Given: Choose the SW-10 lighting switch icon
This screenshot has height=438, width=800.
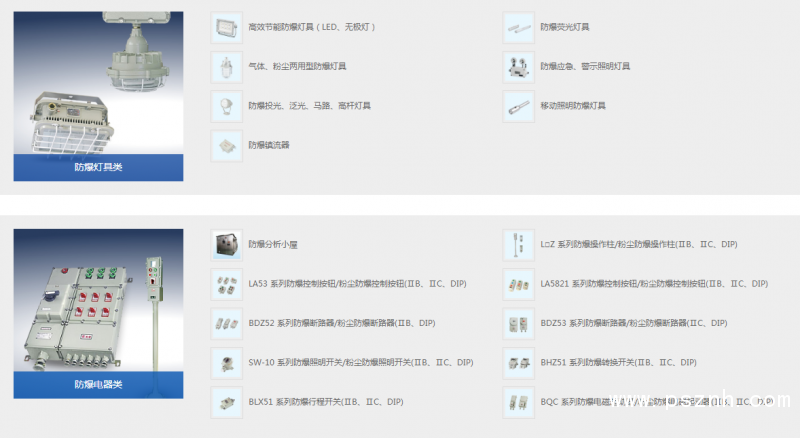Looking at the screenshot, I should 227,363.
